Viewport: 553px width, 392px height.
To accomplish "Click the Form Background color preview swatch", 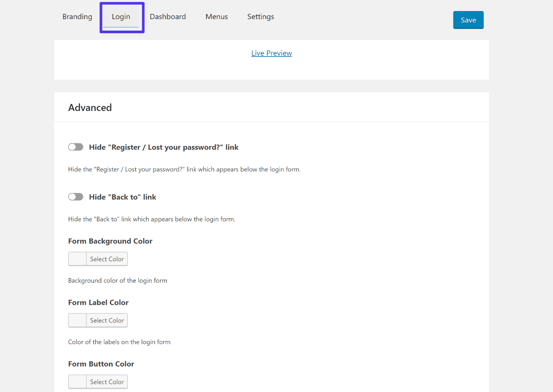I will tap(77, 259).
